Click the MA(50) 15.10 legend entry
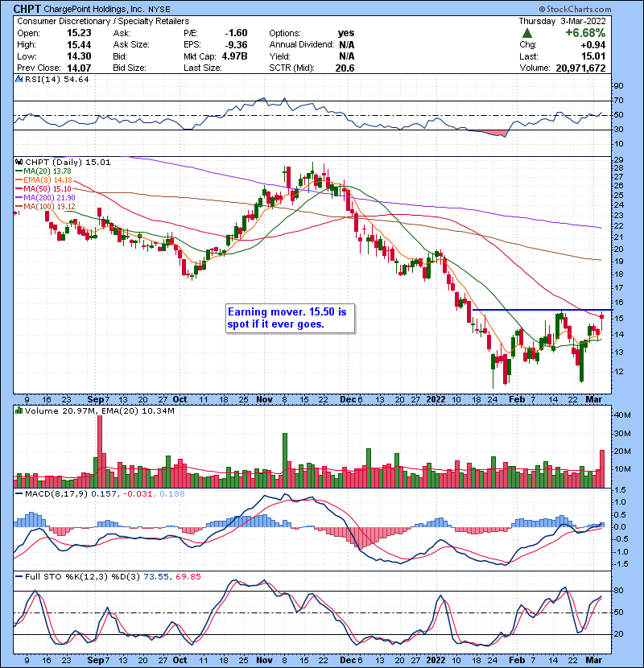 point(43,188)
